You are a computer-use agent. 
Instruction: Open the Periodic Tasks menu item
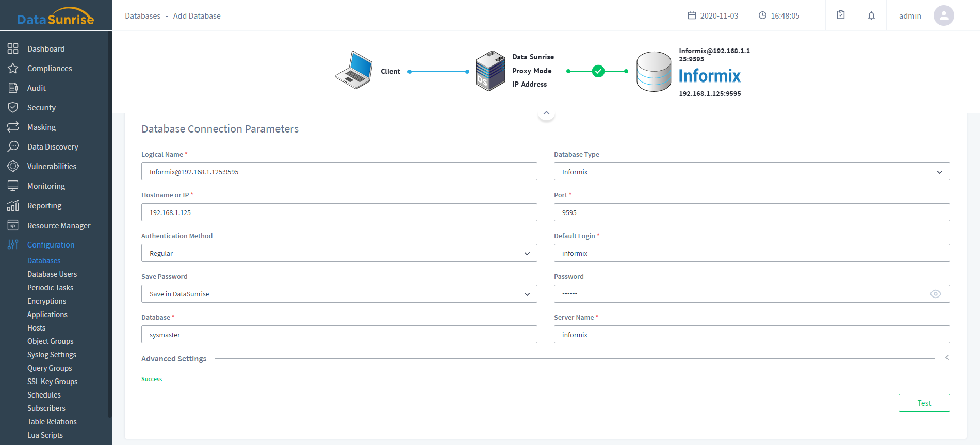[x=50, y=288]
